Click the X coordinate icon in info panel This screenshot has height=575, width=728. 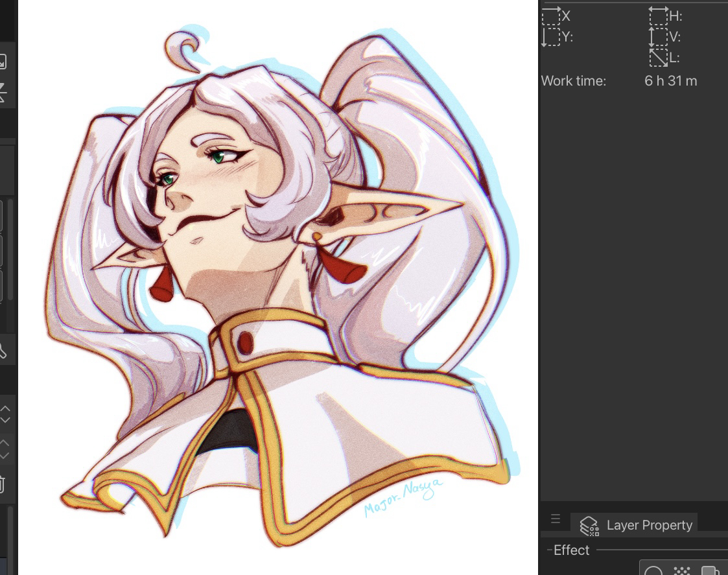click(x=550, y=16)
